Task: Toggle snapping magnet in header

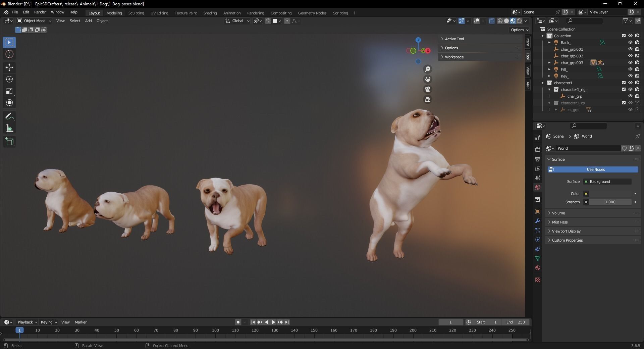Action: tap(268, 21)
